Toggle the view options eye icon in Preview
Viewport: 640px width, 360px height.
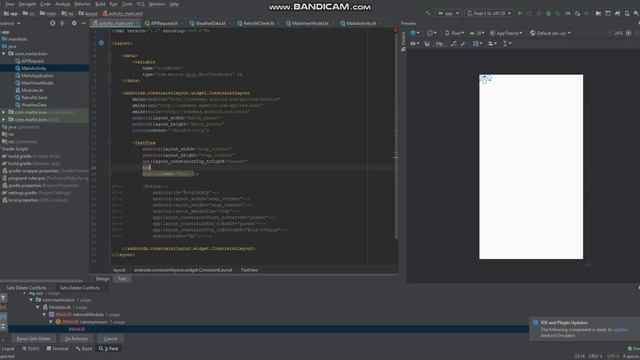[x=415, y=43]
